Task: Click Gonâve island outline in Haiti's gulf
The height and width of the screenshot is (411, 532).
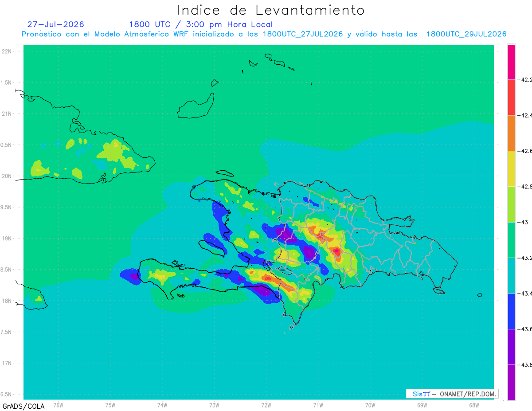Action: (x=212, y=247)
